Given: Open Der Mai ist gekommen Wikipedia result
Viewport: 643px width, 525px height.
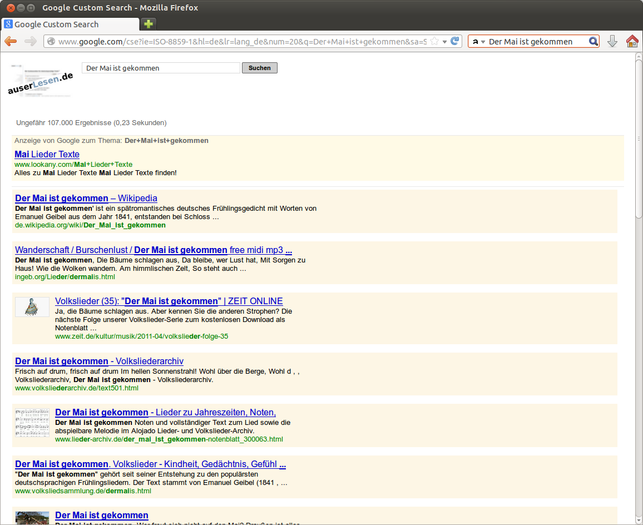Looking at the screenshot, I should pos(86,198).
